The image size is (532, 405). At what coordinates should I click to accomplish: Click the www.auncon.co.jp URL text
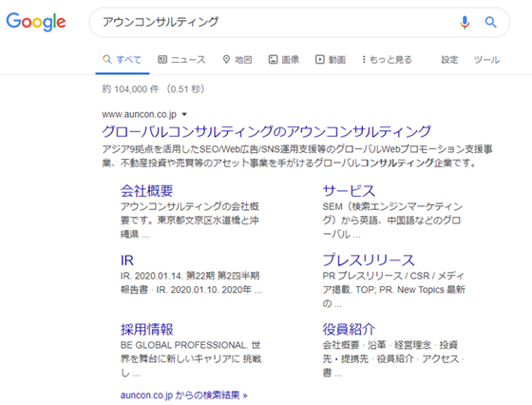pos(139,114)
